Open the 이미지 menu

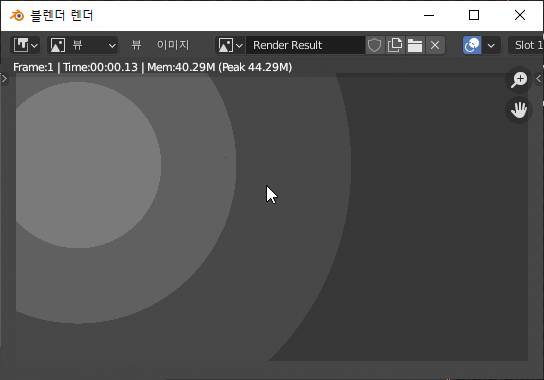173,45
